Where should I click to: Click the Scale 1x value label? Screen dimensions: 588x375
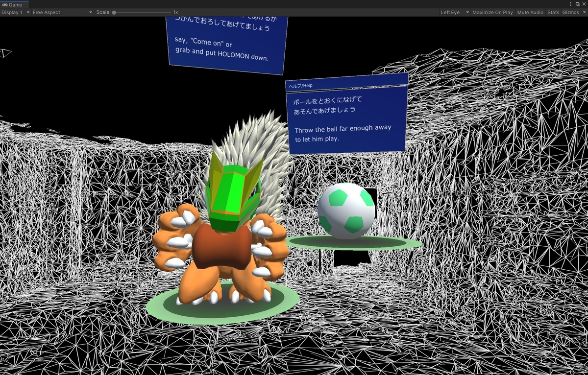click(175, 12)
